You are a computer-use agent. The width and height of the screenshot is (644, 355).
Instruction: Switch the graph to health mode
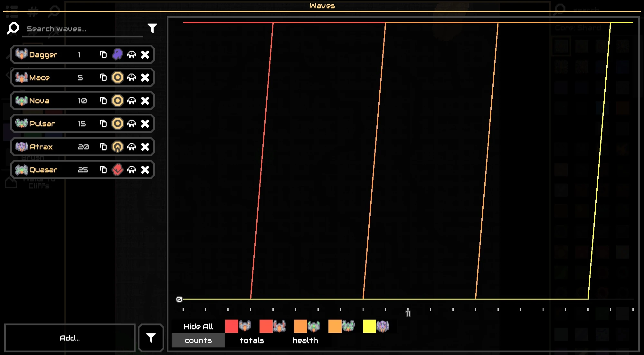tap(305, 340)
